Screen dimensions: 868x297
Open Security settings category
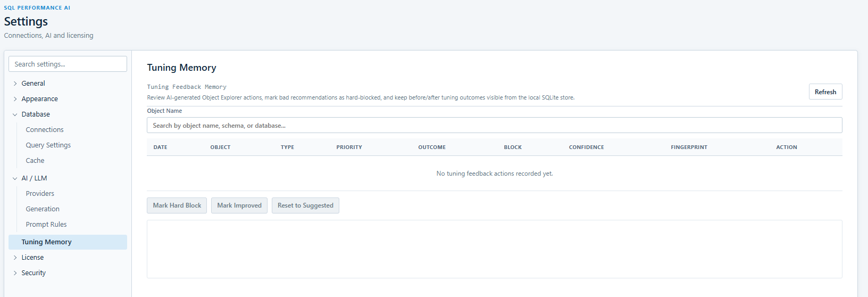tap(34, 273)
